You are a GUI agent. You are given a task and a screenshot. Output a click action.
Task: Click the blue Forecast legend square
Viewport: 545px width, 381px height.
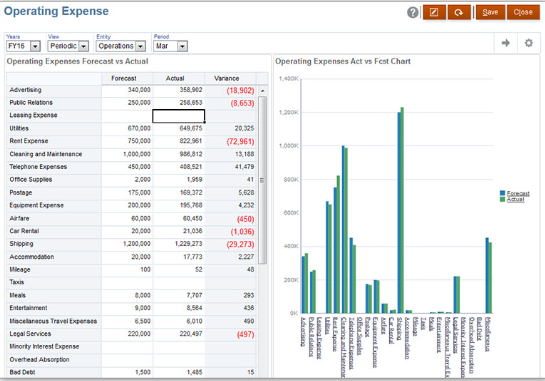(x=502, y=193)
